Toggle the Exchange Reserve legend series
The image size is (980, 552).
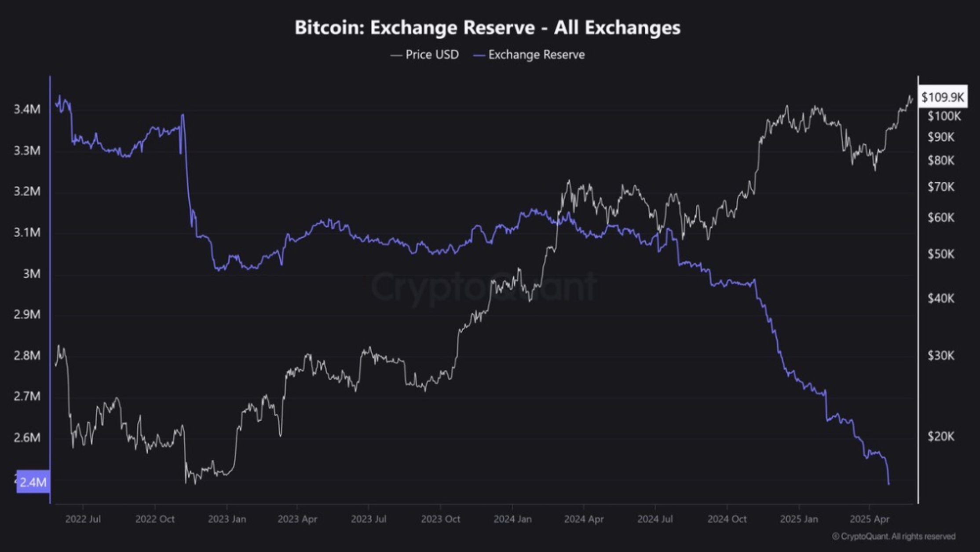click(536, 55)
